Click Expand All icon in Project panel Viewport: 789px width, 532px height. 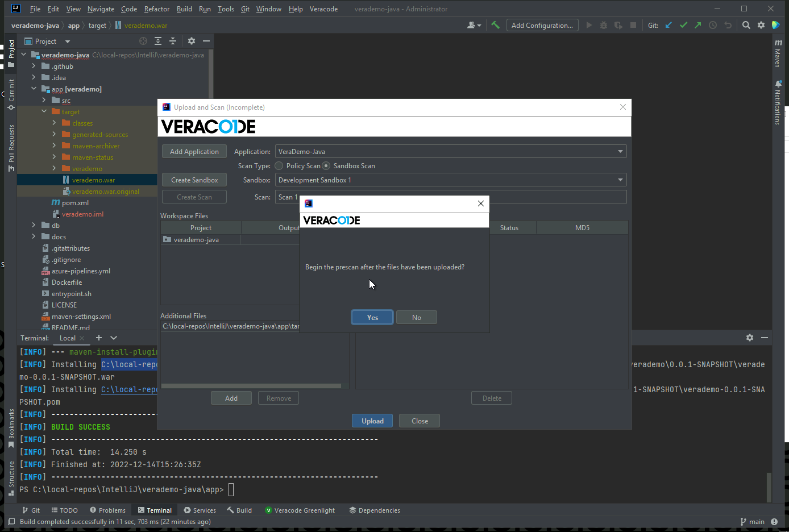[x=158, y=41]
